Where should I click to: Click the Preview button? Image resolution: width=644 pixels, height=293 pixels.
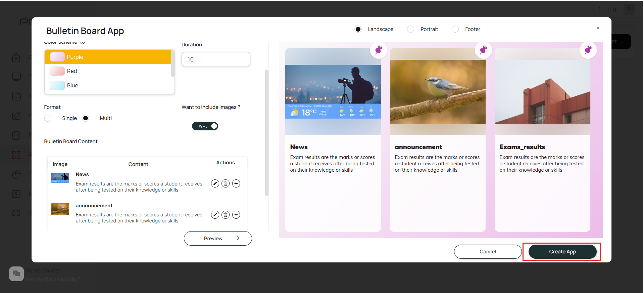(x=218, y=238)
